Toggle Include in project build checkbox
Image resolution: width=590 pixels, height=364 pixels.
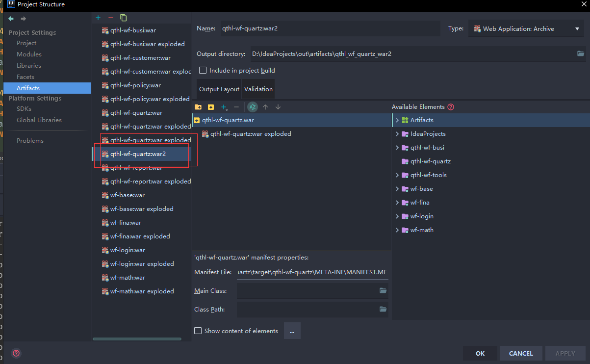coord(203,71)
